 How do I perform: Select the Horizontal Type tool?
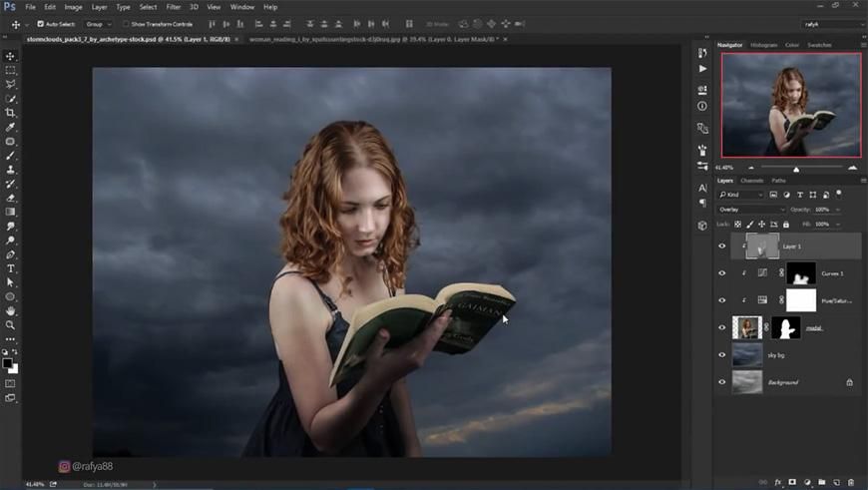11,268
